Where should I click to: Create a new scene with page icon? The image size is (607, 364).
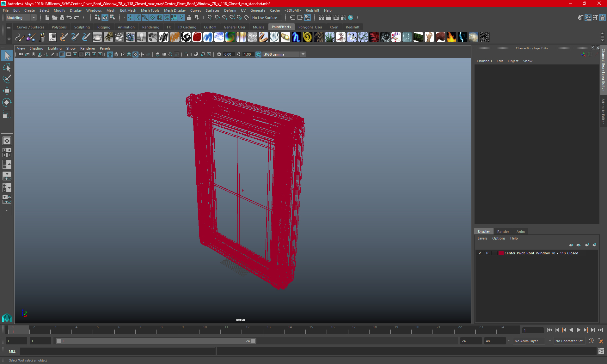tap(47, 18)
